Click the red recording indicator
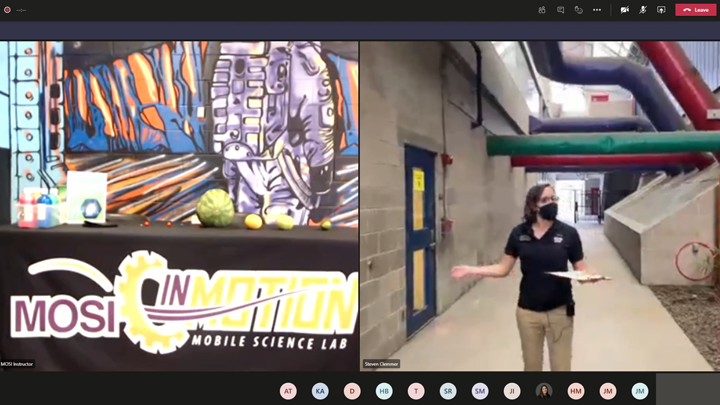Screen dimensions: 720x405 [7, 10]
